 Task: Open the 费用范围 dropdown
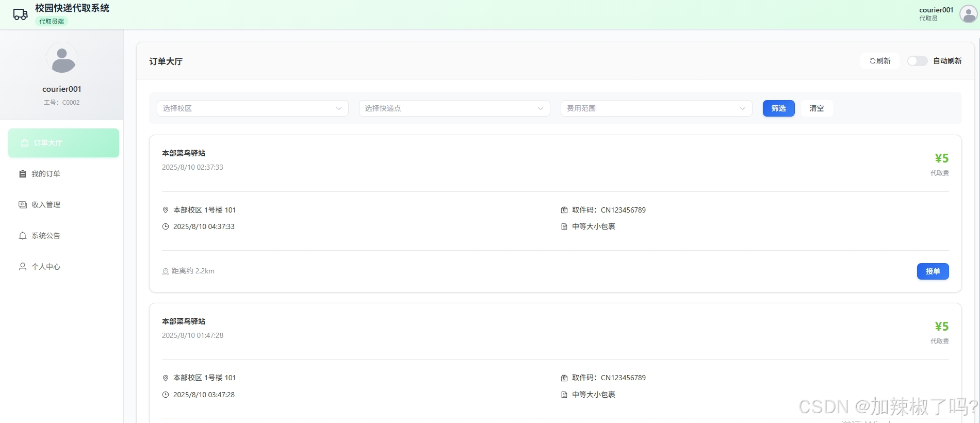[657, 108]
